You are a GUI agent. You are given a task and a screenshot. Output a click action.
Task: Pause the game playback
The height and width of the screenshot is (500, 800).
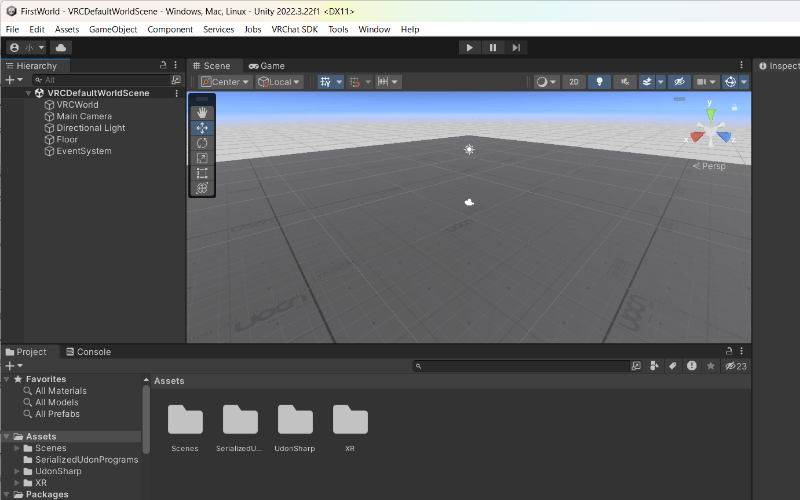point(492,47)
